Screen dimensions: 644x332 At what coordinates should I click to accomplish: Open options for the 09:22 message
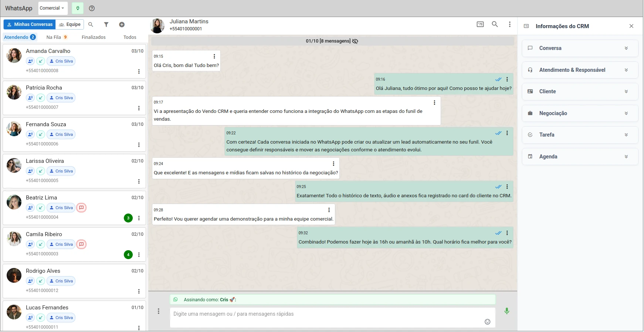coord(507,133)
